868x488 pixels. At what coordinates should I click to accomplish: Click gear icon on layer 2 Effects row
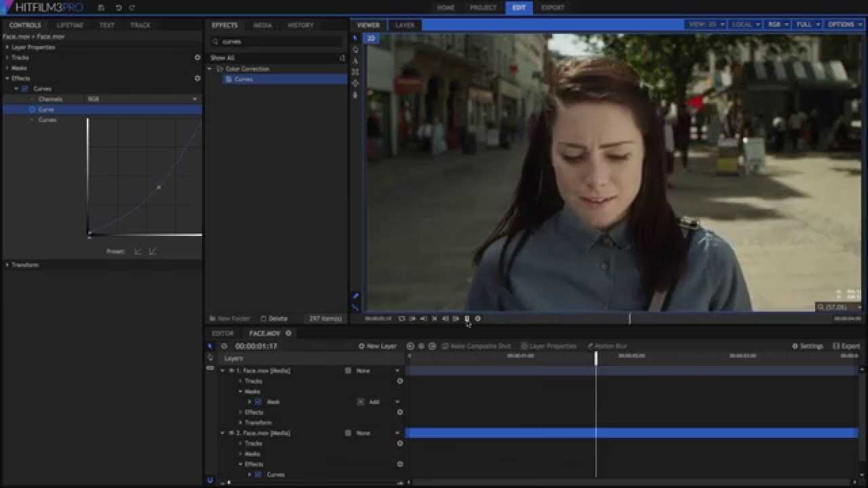(399, 464)
